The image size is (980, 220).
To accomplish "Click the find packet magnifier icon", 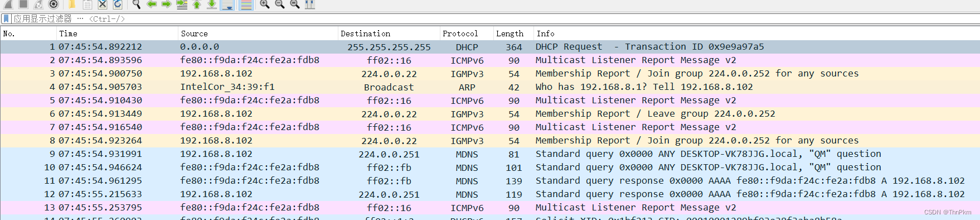I will click(x=136, y=4).
